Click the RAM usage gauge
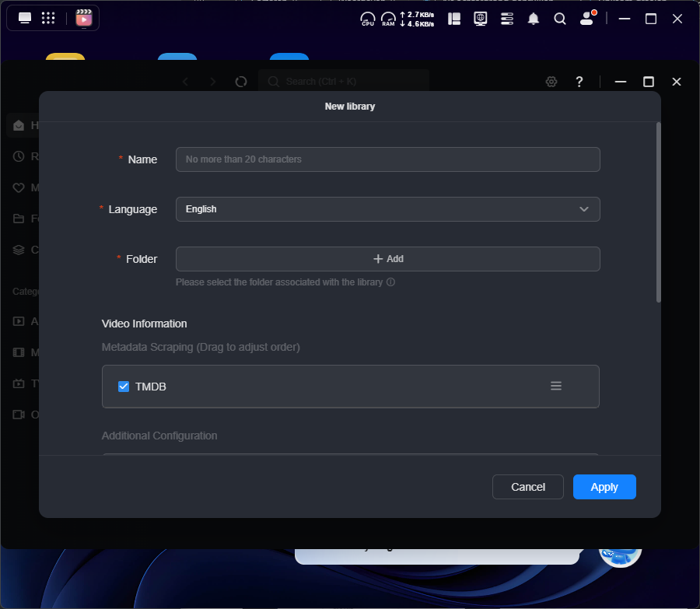This screenshot has height=609, width=700. click(388, 19)
